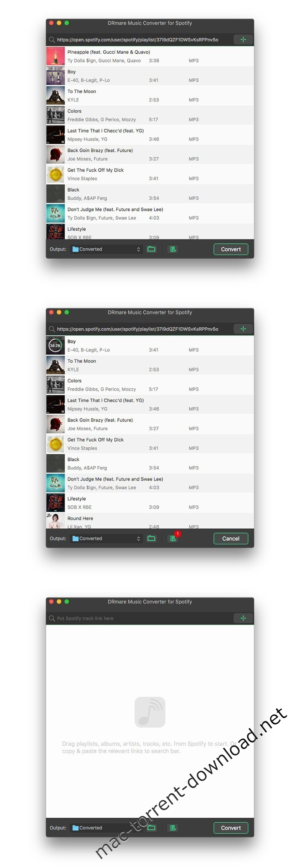
Task: Click the history list icon in the empty converter window
Action: tap(173, 828)
